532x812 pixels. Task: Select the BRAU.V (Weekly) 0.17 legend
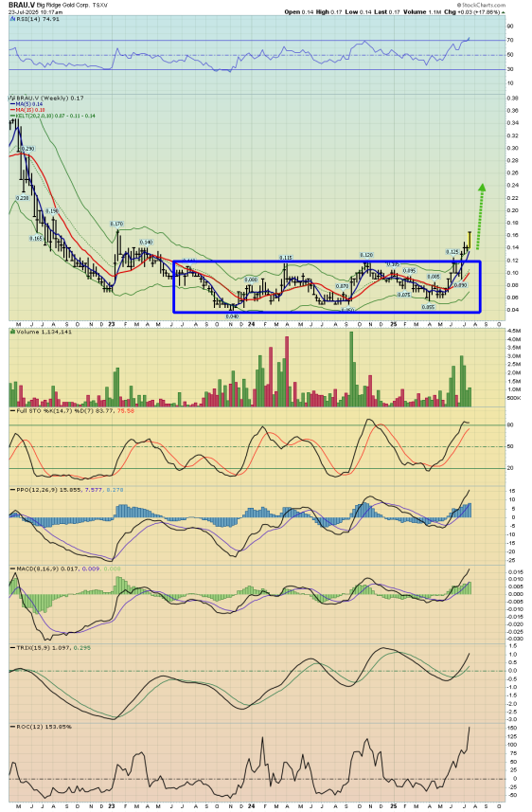49,98
